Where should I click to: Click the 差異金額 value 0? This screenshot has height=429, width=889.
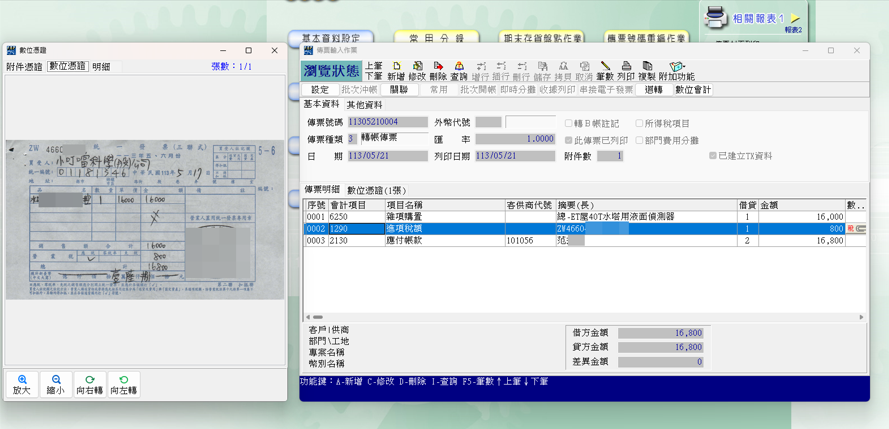pos(661,362)
